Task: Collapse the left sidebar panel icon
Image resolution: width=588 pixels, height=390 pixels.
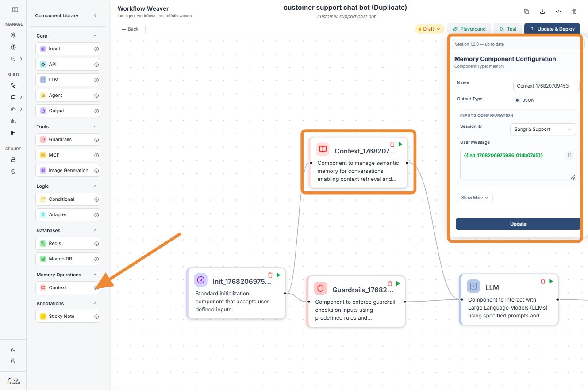Action: tap(15, 9)
